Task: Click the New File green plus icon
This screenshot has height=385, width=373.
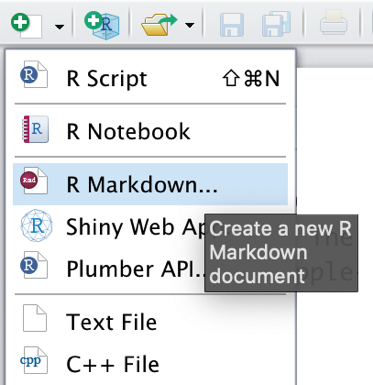Action: [x=26, y=25]
